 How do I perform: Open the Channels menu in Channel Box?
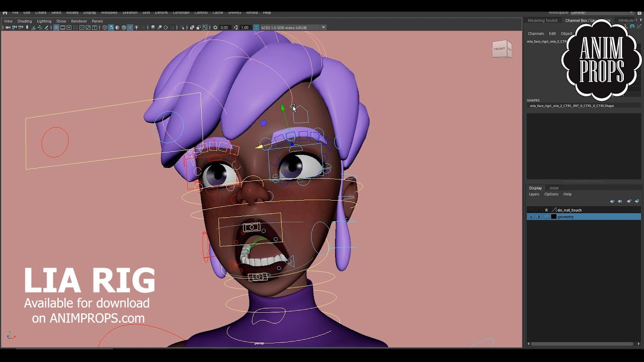click(536, 34)
